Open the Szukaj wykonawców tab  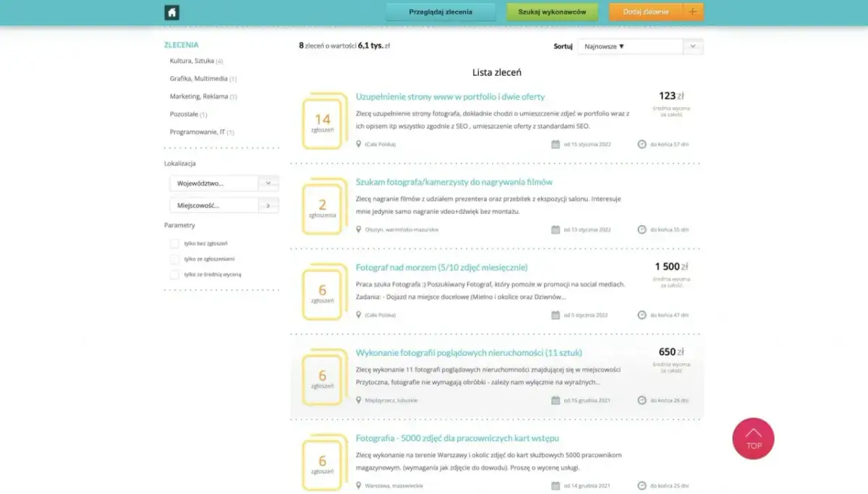click(552, 12)
